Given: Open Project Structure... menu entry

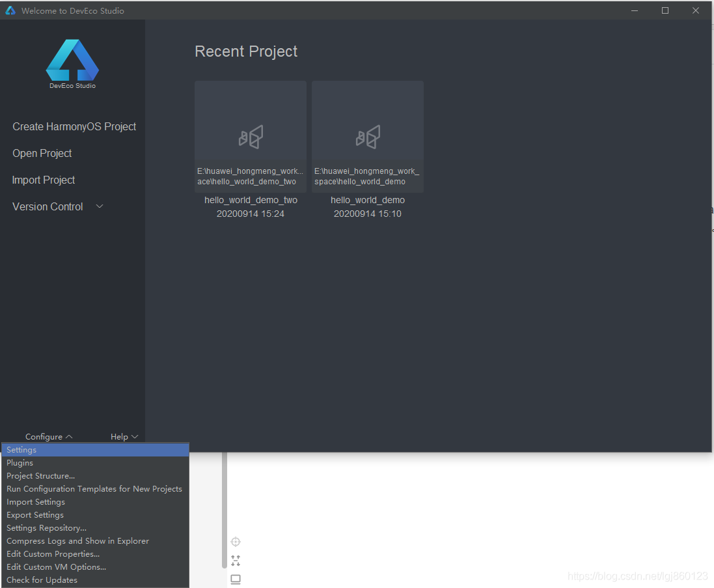Looking at the screenshot, I should coord(95,476).
